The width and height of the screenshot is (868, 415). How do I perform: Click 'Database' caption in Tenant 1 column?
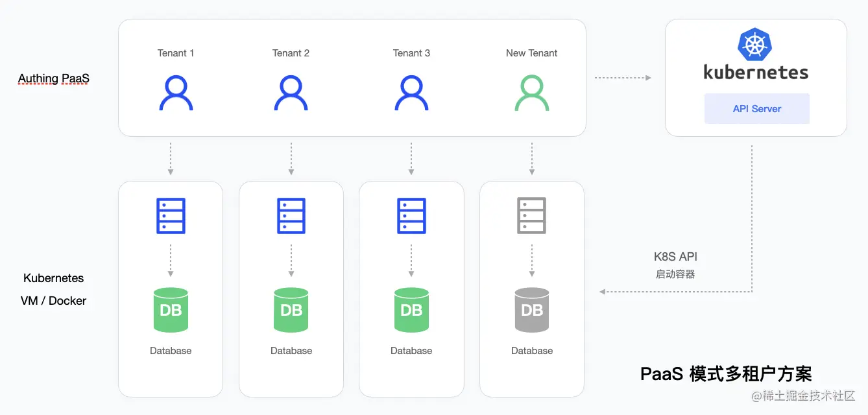(171, 351)
